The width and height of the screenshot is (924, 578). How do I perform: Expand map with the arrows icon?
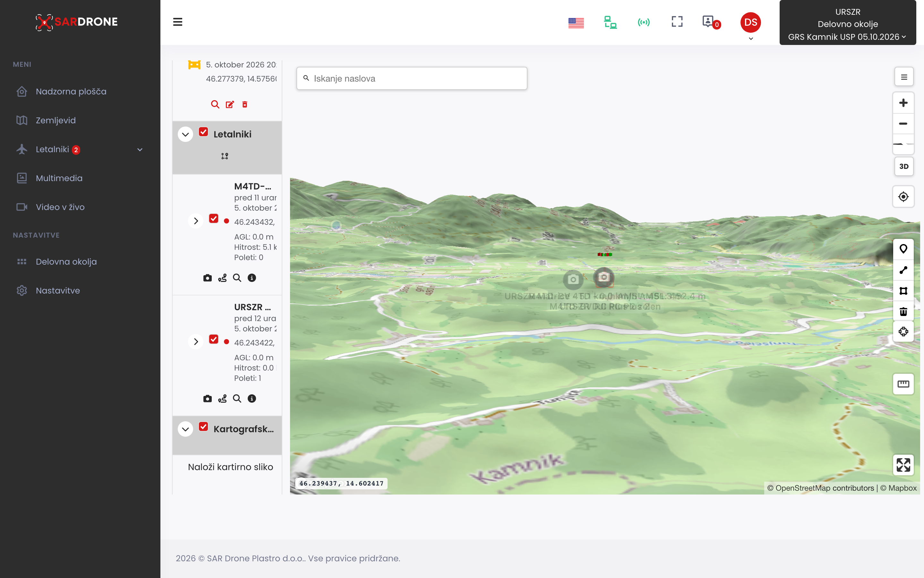(903, 465)
